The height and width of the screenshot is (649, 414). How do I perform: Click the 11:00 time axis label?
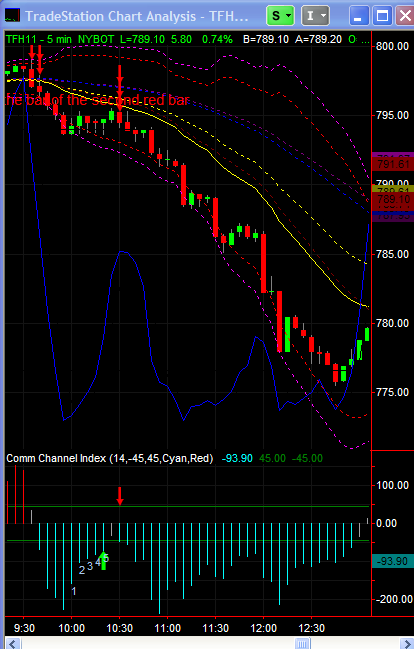tap(168, 628)
